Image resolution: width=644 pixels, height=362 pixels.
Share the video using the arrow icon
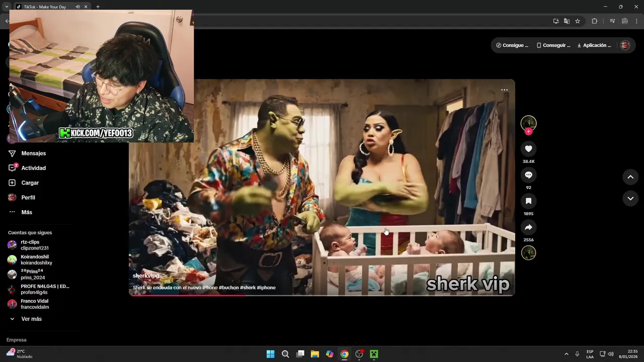click(528, 227)
